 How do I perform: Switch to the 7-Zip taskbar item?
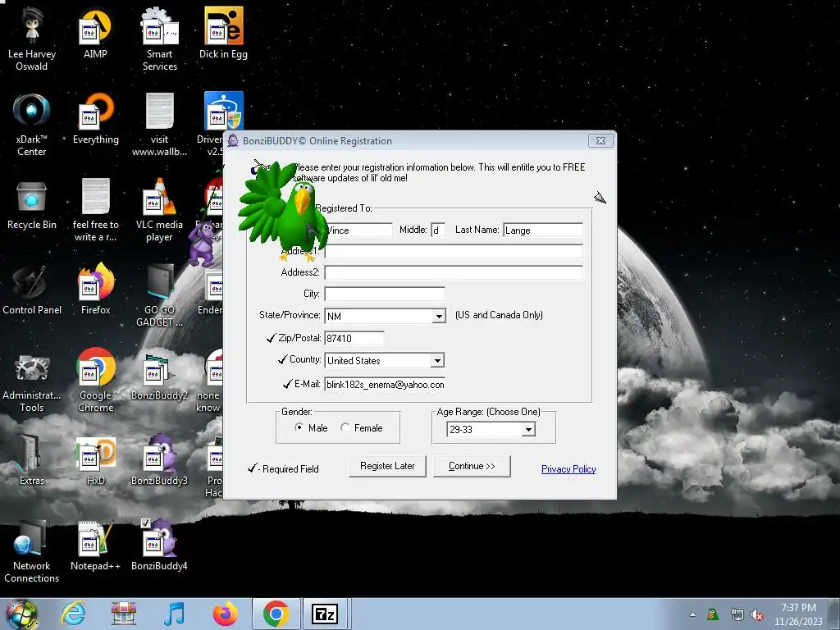[x=325, y=614]
